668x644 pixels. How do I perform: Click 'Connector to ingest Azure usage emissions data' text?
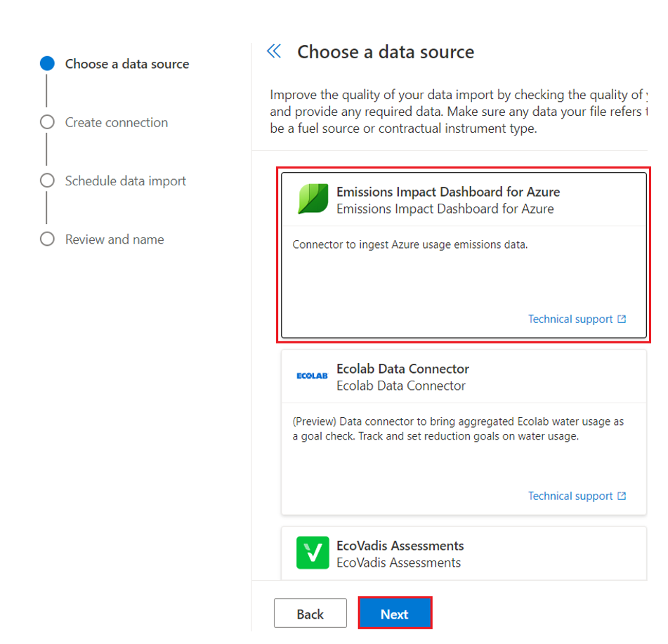point(410,244)
